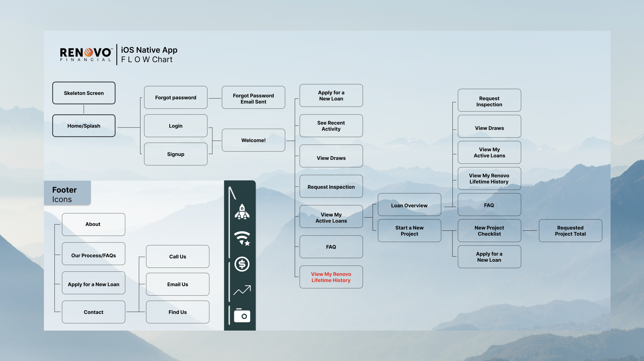Select the Welcome! node
Screen dimensions: 644x361
tap(253, 140)
